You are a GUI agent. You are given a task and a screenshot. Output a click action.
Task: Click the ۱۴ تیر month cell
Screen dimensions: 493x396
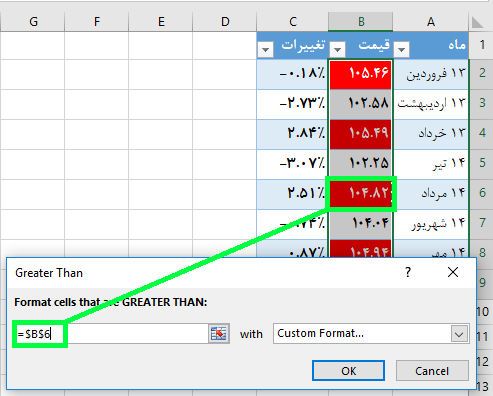coord(431,164)
